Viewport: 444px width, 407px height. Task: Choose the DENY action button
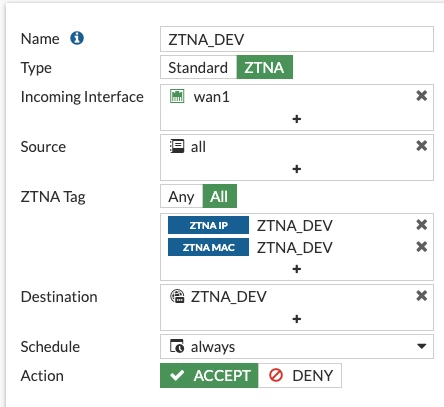tap(300, 376)
